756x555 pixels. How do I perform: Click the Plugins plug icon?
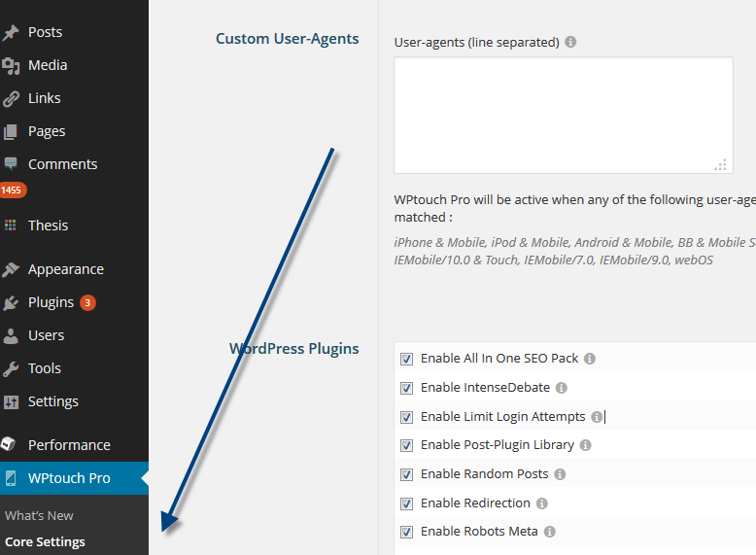coord(10,303)
